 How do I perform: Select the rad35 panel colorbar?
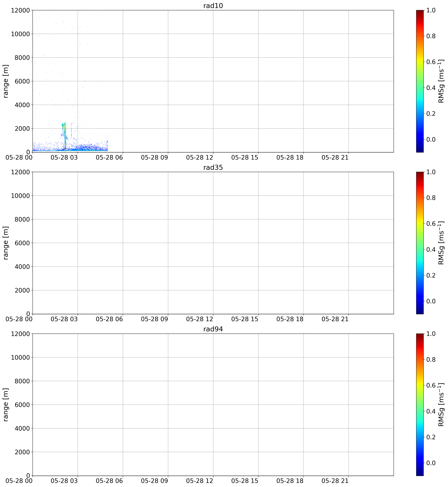coord(420,243)
